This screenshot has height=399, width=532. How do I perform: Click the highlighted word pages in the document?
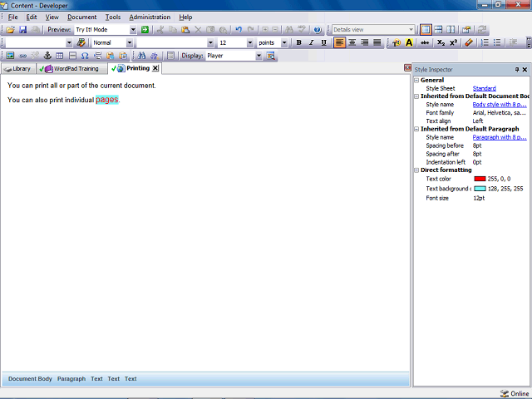(x=107, y=100)
